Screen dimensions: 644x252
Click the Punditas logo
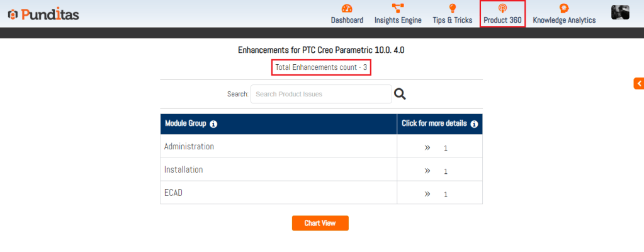pyautogui.click(x=43, y=14)
